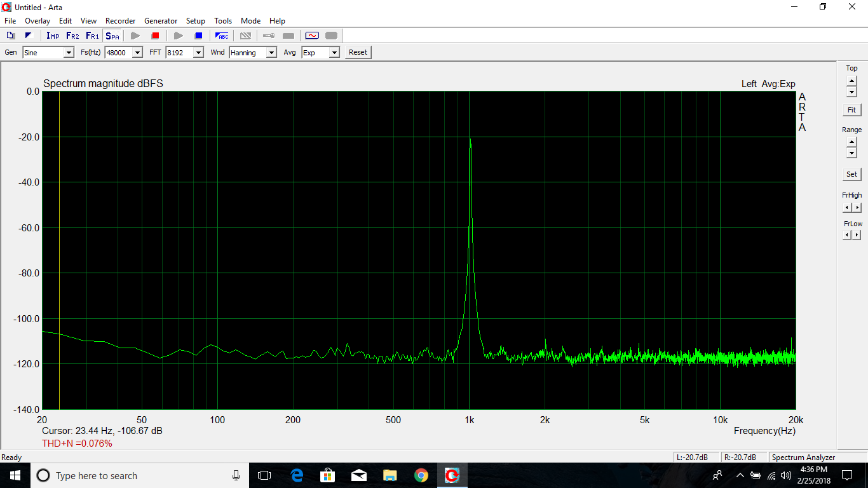This screenshot has height=488, width=868.
Task: Click the gray rectangle icon beside the key icon
Action: coord(288,36)
